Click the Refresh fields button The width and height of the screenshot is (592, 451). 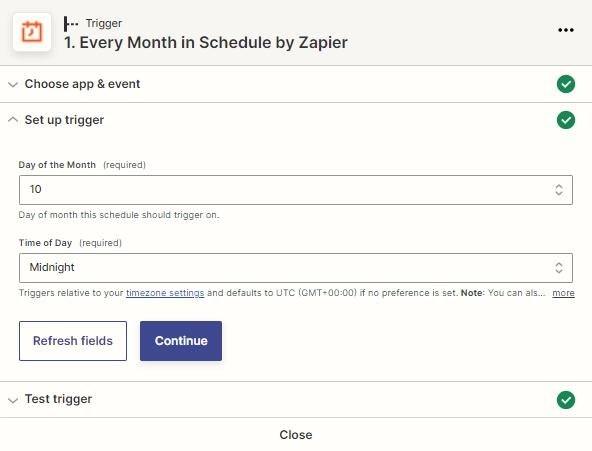[x=73, y=341]
